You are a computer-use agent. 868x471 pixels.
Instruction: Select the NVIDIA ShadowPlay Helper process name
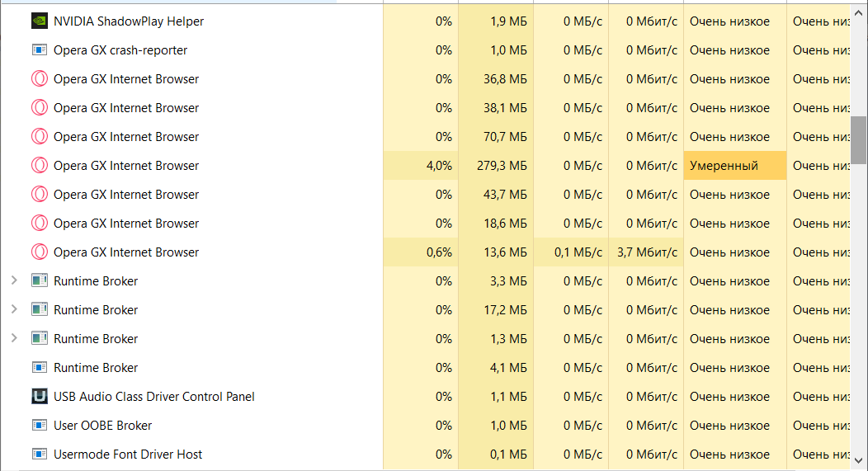click(x=128, y=21)
